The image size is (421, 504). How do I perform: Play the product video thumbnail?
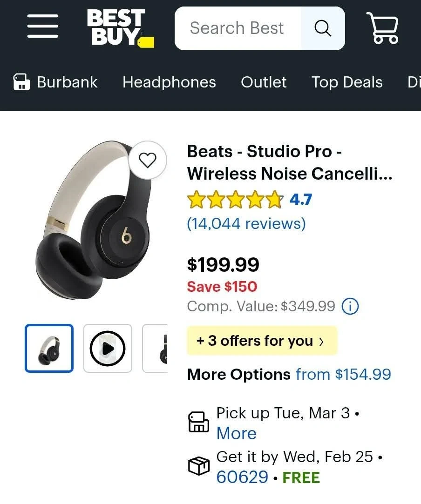(108, 348)
